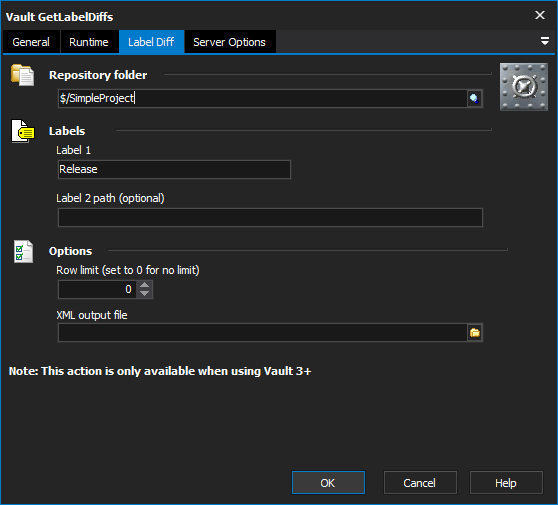The width and height of the screenshot is (558, 505).
Task: Click the 'XML output file' caption
Action: click(x=92, y=315)
